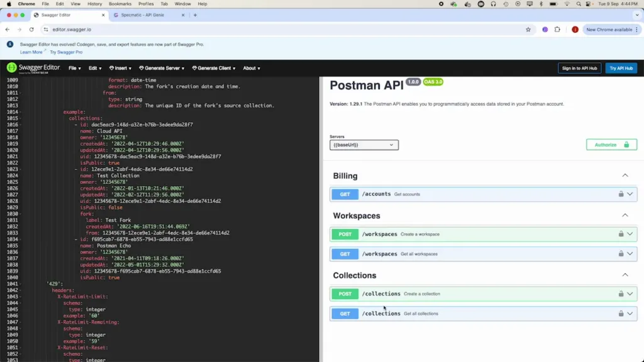
Task: Open the Try Swagger Pro link
Action: 66,52
